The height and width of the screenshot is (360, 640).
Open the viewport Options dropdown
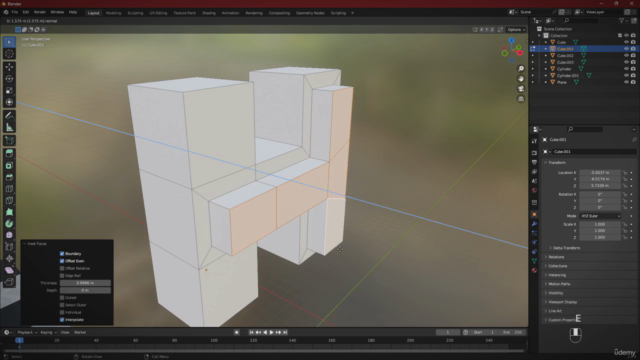pyautogui.click(x=516, y=30)
